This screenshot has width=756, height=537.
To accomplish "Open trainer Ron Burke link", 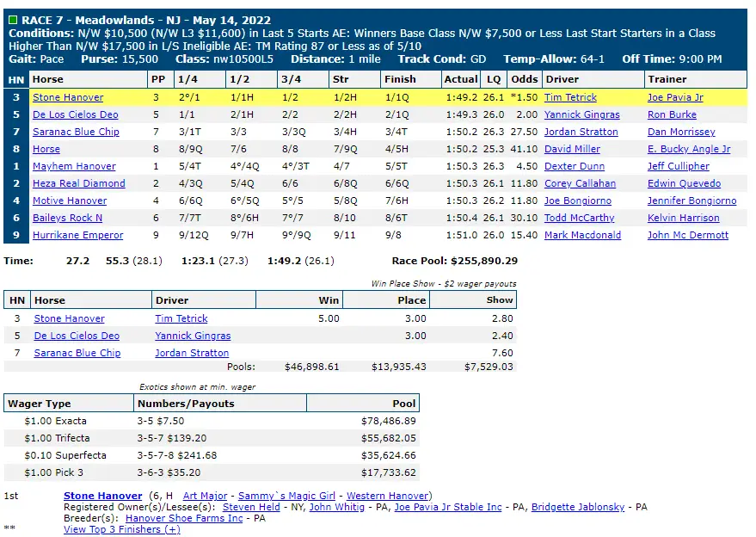I will click(x=672, y=114).
